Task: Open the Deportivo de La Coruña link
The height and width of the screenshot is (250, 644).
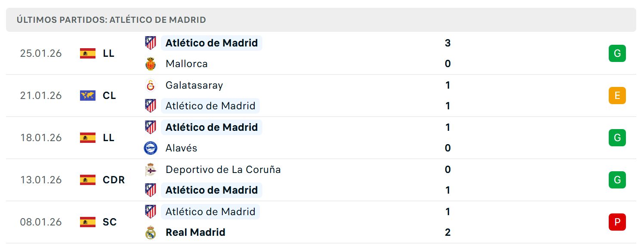Action: (x=223, y=170)
